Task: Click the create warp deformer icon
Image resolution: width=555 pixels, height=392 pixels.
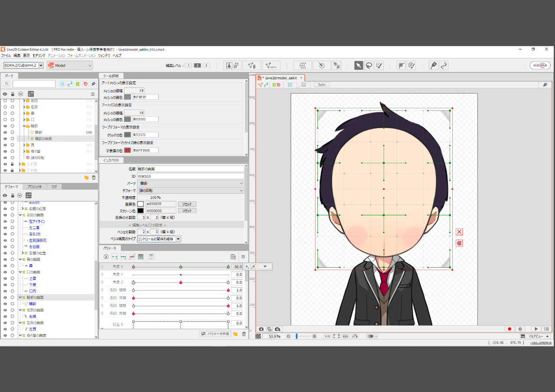Action: [303, 65]
